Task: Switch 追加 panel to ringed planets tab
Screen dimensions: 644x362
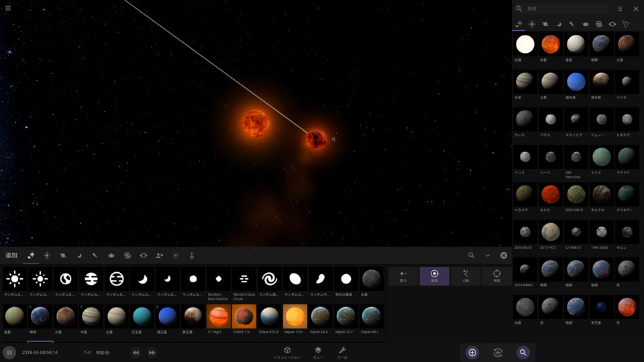Action: coord(63,255)
